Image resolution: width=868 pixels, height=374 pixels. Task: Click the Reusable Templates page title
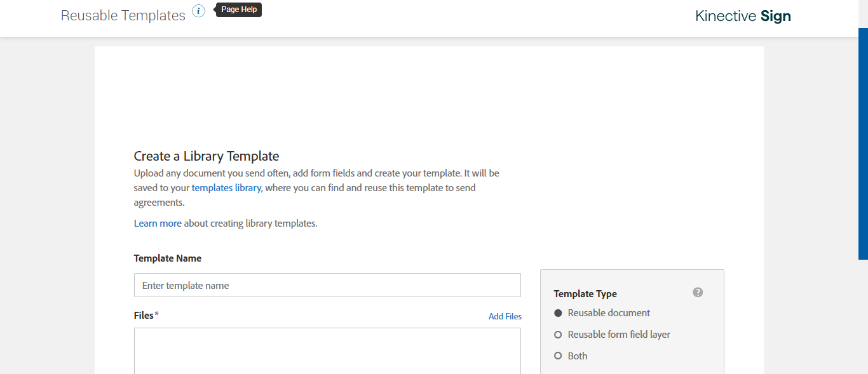pyautogui.click(x=123, y=15)
